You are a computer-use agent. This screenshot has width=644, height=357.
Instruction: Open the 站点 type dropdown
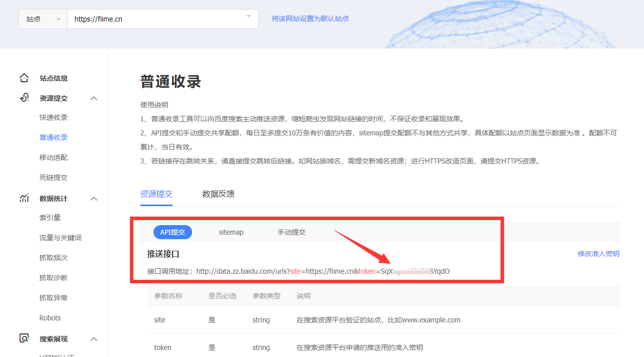point(43,19)
